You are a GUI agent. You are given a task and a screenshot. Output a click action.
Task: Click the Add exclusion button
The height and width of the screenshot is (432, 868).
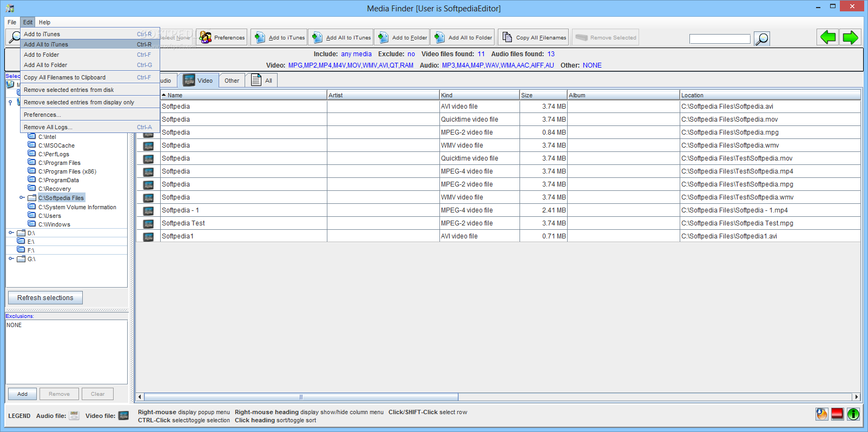coord(22,394)
